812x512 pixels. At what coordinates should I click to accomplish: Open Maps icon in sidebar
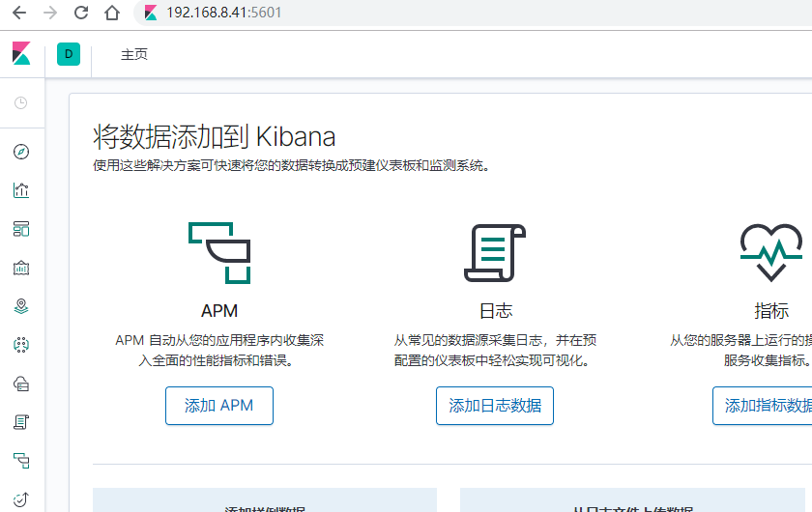pyautogui.click(x=21, y=306)
